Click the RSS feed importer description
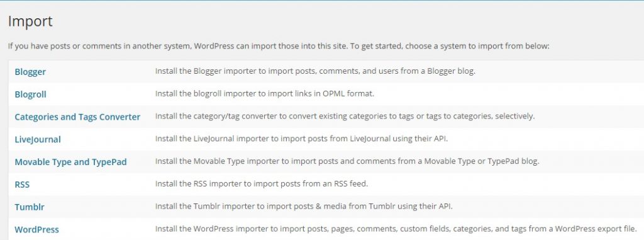This screenshot has width=644, height=240. [x=261, y=183]
